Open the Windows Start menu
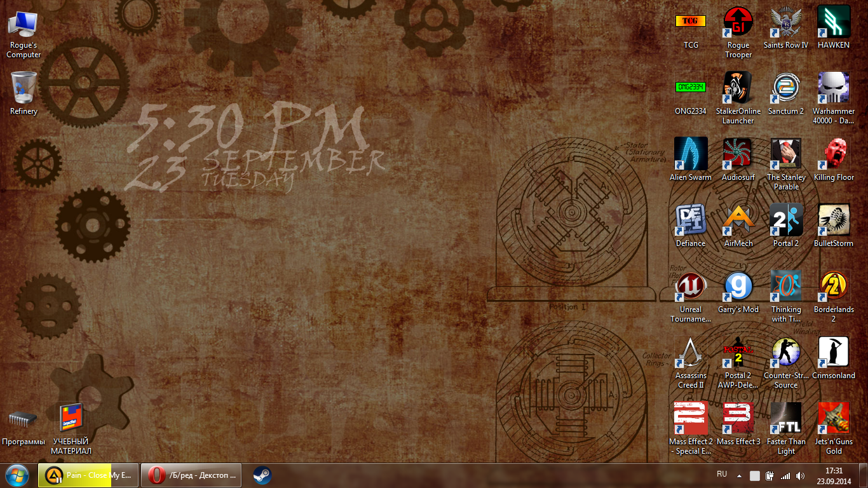 click(x=17, y=475)
